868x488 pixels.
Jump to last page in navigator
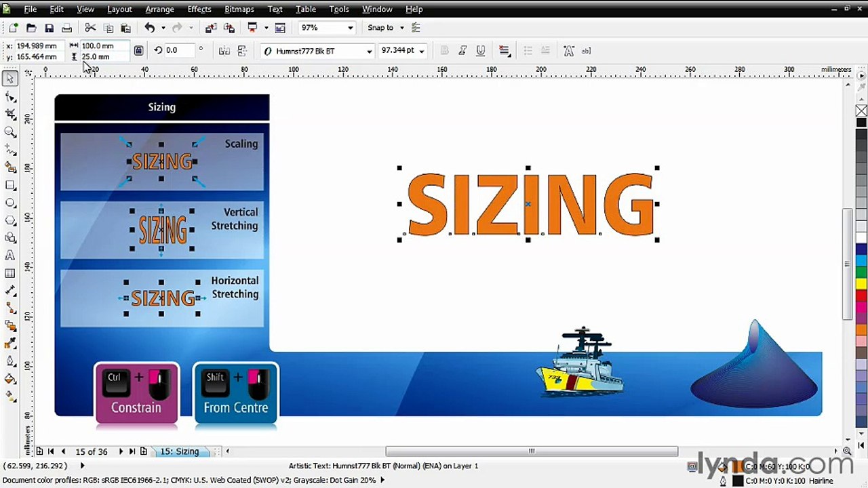coord(132,451)
